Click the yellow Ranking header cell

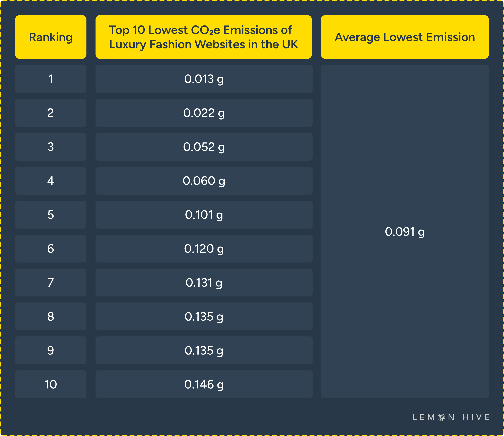51,37
